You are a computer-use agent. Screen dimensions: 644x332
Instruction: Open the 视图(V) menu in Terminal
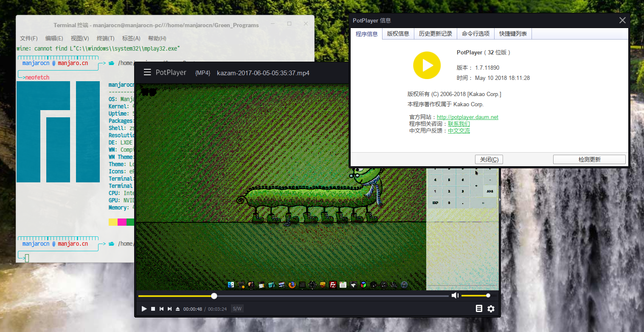point(80,38)
